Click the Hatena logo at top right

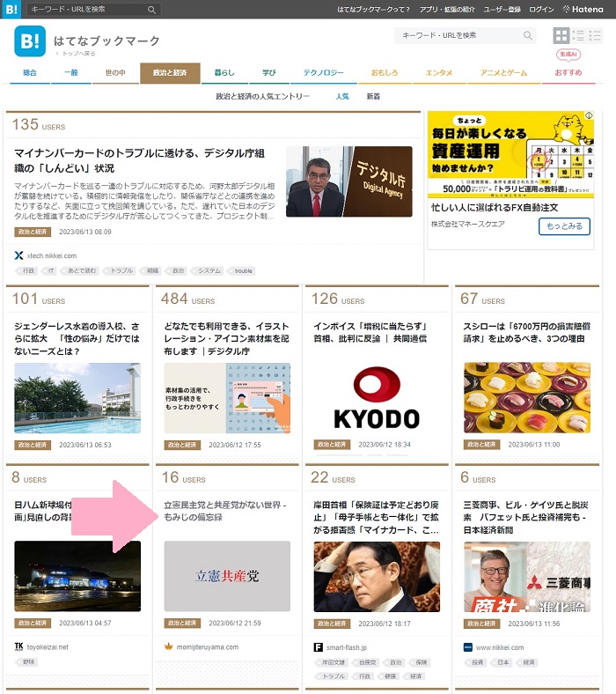point(583,10)
